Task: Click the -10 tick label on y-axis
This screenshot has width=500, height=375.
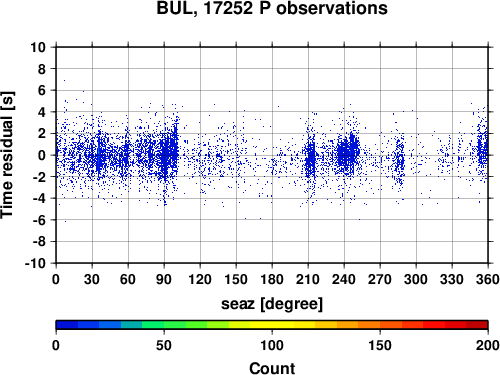Action: pos(35,263)
